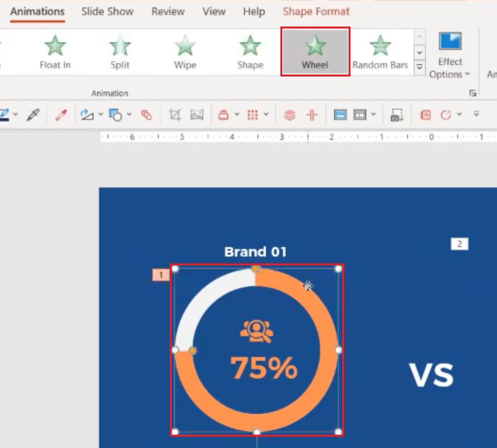Click the blue horizontal band layout icon
The image size is (497, 448).
pyautogui.click(x=340, y=115)
